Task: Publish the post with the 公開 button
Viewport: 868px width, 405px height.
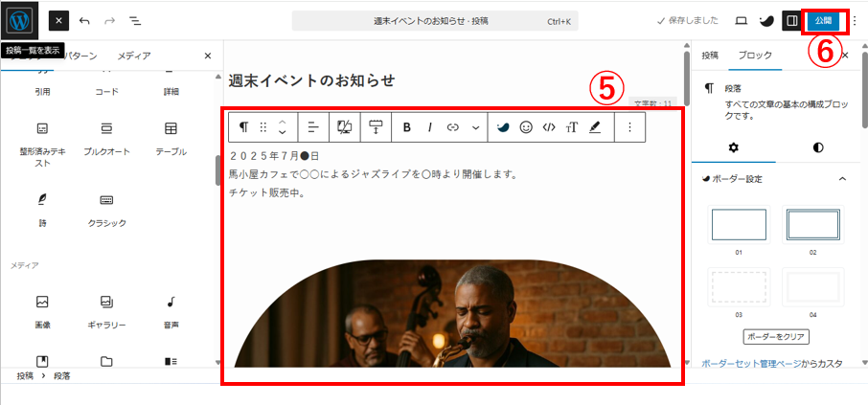Action: click(823, 21)
